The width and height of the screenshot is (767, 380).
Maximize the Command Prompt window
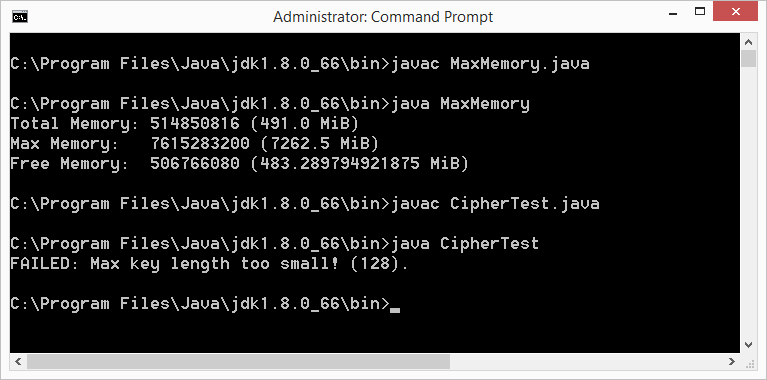tap(699, 12)
